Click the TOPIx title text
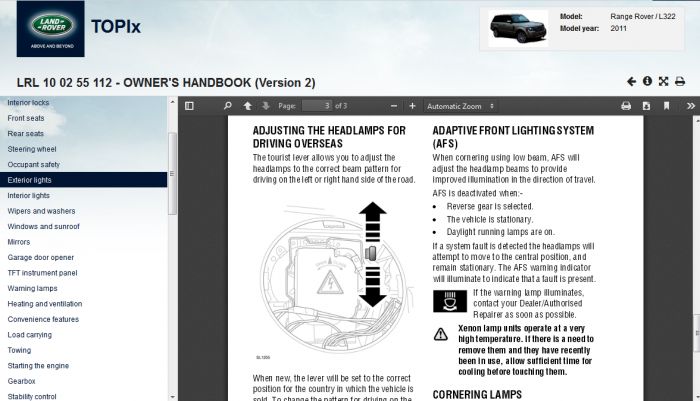The width and height of the screenshot is (700, 401). pyautogui.click(x=116, y=27)
